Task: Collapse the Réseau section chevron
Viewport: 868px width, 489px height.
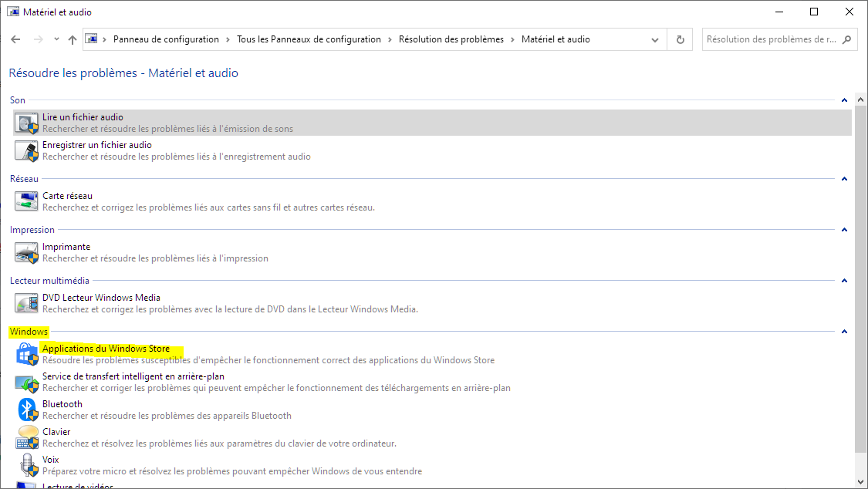Action: 845,179
